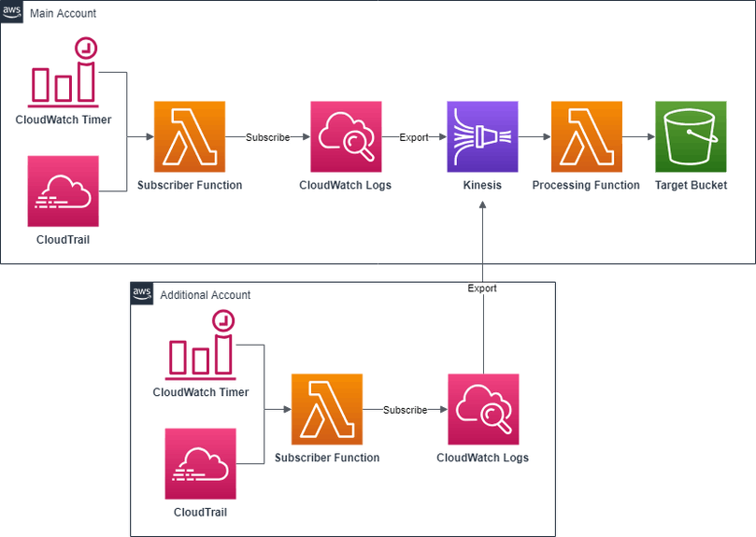Click the Subscribe arrow label in Additional Account

tap(405, 410)
